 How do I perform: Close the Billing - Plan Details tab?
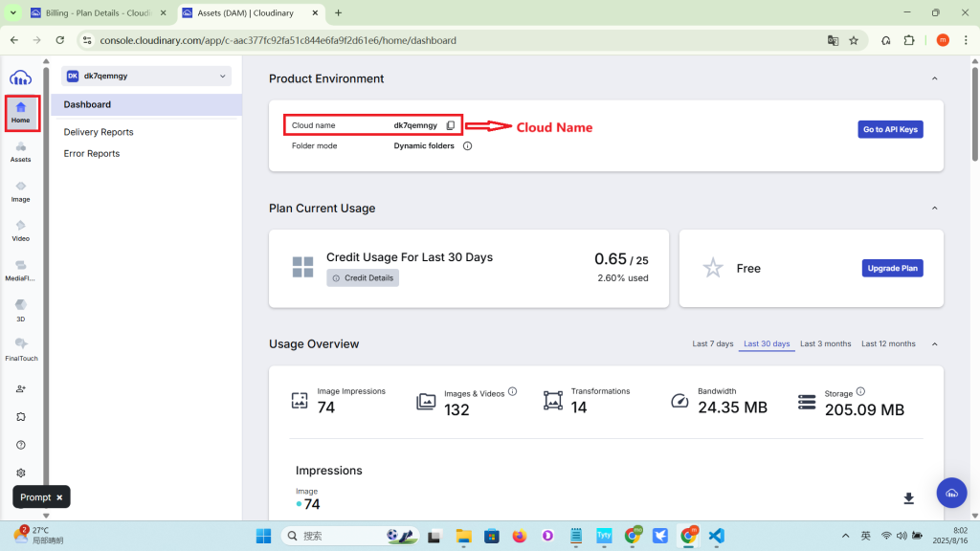point(163,13)
